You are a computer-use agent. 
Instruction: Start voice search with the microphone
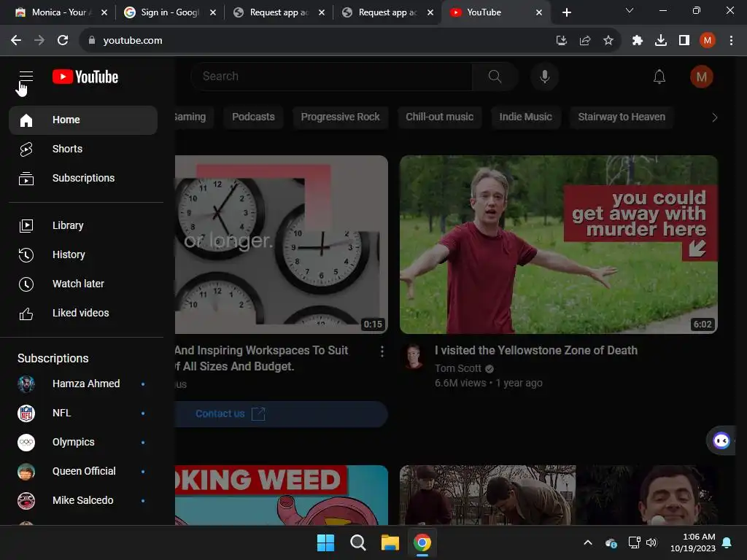tap(544, 76)
